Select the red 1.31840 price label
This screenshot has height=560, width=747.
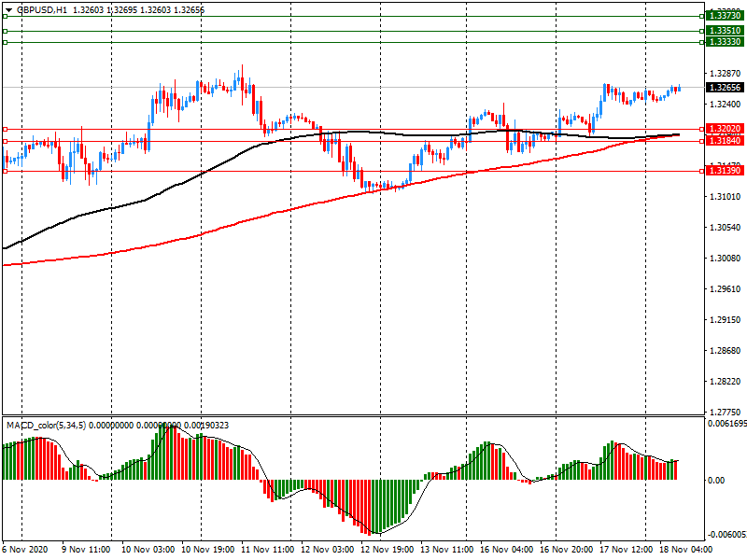(x=725, y=141)
